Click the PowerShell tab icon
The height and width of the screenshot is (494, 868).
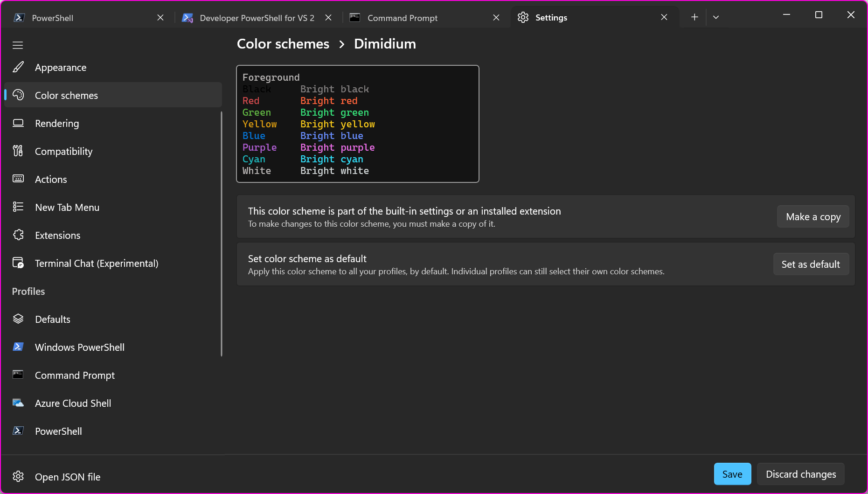tap(19, 18)
